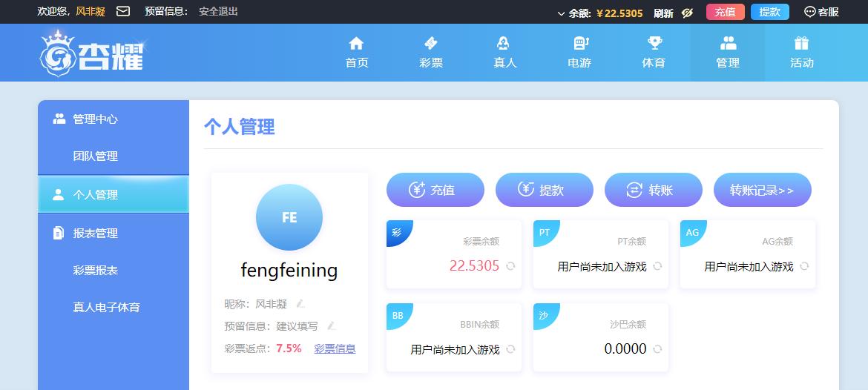Open the mail envelope icon
The image size is (868, 390).
coord(123,11)
